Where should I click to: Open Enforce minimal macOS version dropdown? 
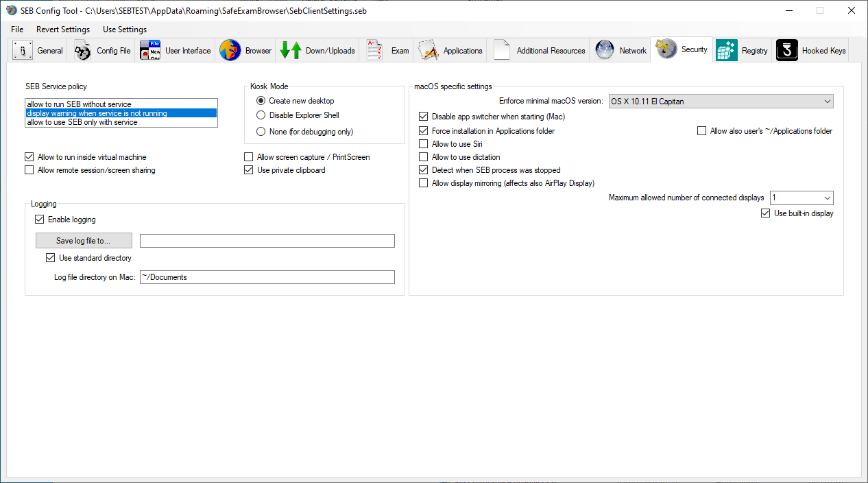coord(721,102)
